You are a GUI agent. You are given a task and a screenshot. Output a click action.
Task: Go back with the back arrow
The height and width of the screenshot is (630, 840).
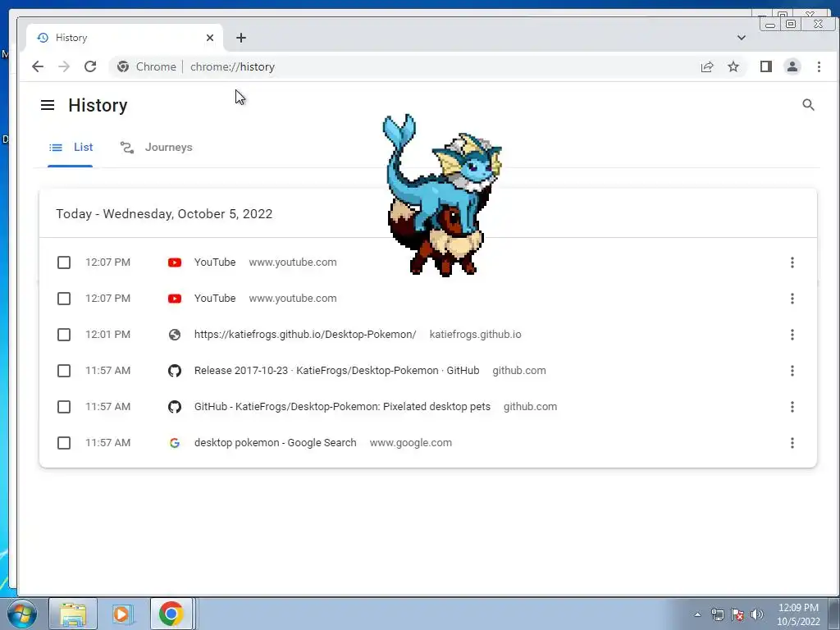pos(38,66)
